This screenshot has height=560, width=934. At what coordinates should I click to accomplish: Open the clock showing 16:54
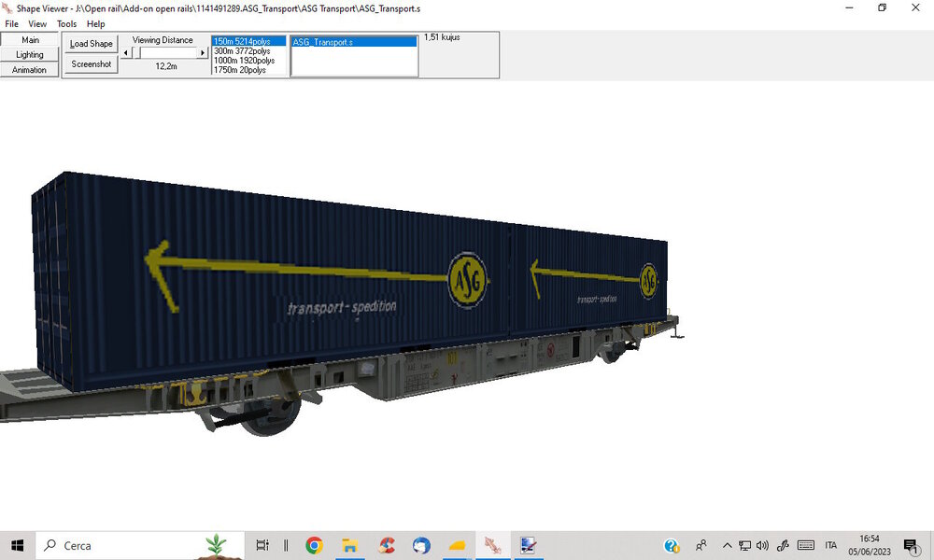[870, 545]
